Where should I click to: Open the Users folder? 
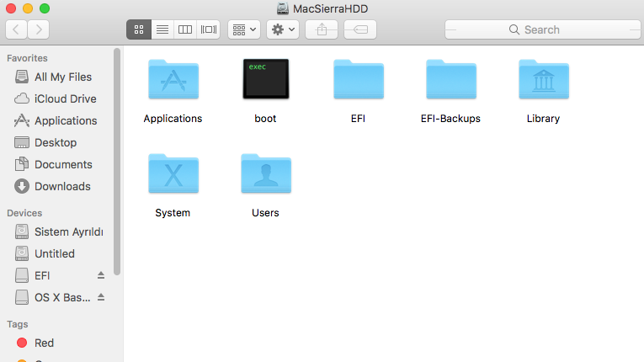(265, 174)
